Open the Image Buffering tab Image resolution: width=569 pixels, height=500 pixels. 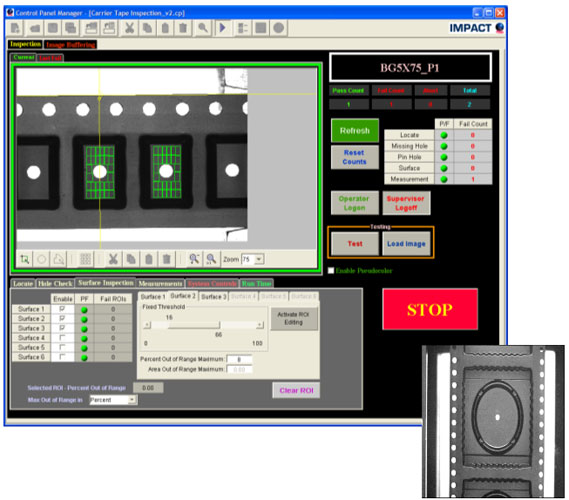70,45
